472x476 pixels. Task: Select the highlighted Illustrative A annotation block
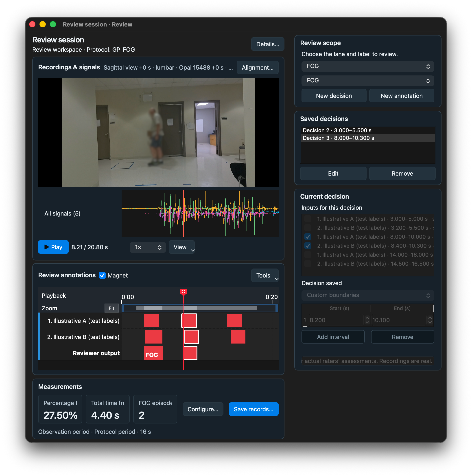[189, 321]
